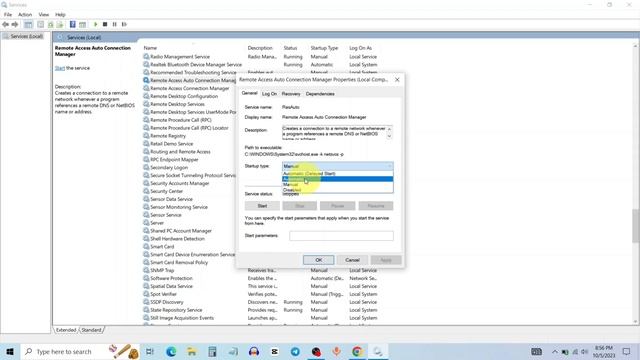Close the Properties dialog with X

(397, 80)
